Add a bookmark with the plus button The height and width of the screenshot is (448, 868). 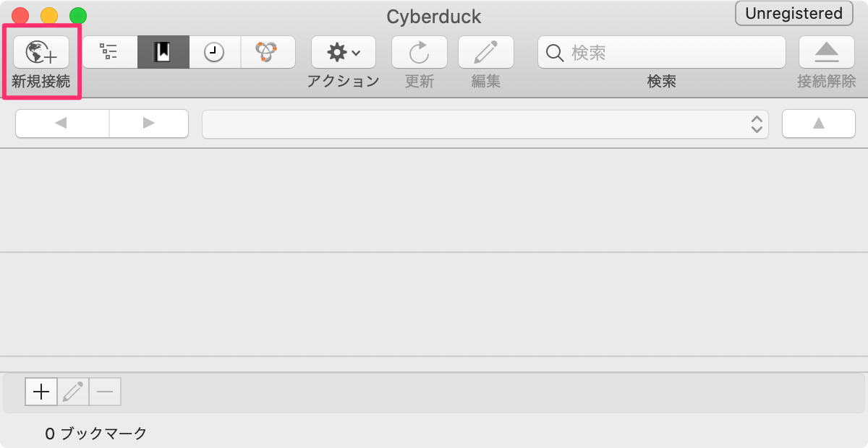coord(42,392)
